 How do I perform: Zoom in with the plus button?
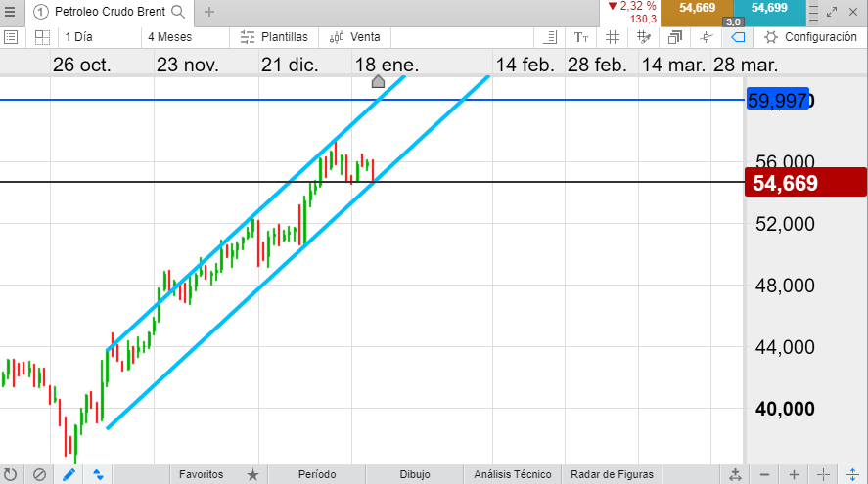[794, 474]
